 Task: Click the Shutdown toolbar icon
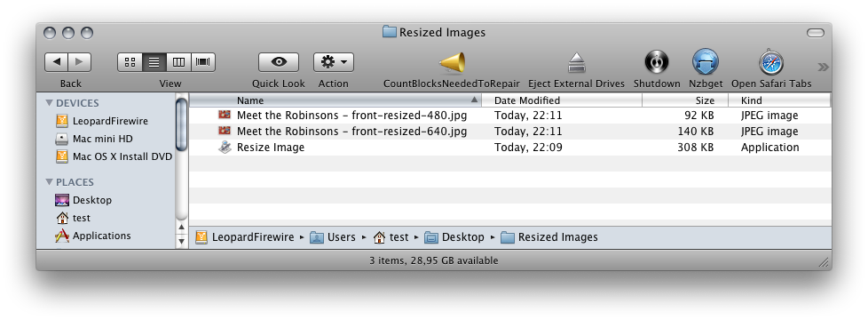pos(657,62)
